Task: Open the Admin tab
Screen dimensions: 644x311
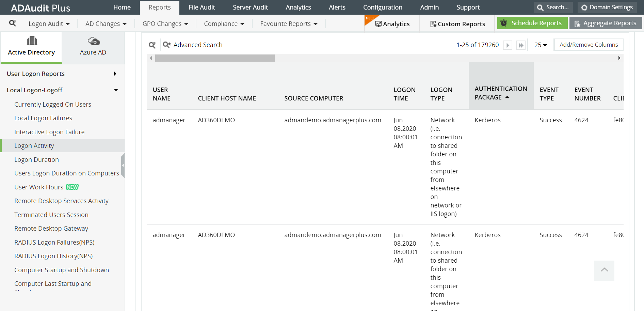Action: (x=429, y=7)
